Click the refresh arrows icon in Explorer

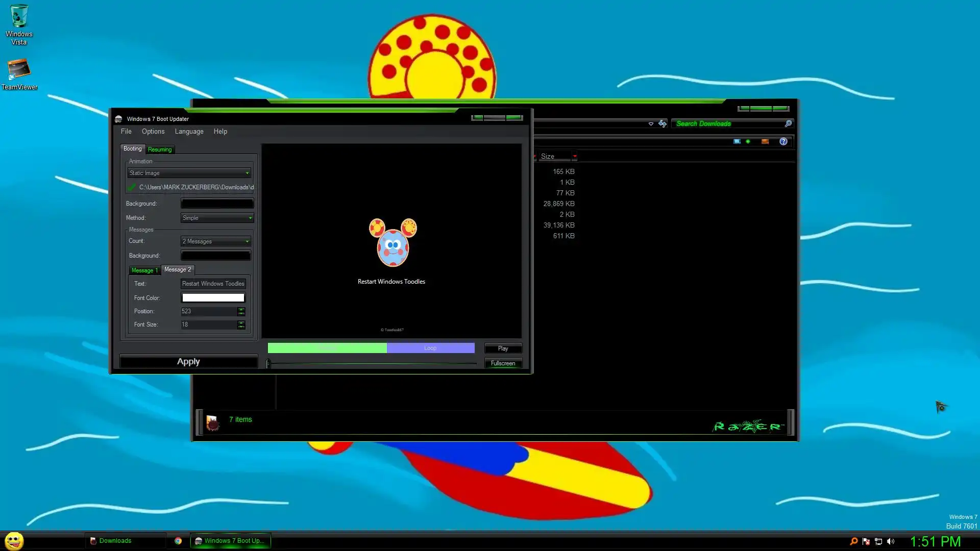click(x=663, y=123)
